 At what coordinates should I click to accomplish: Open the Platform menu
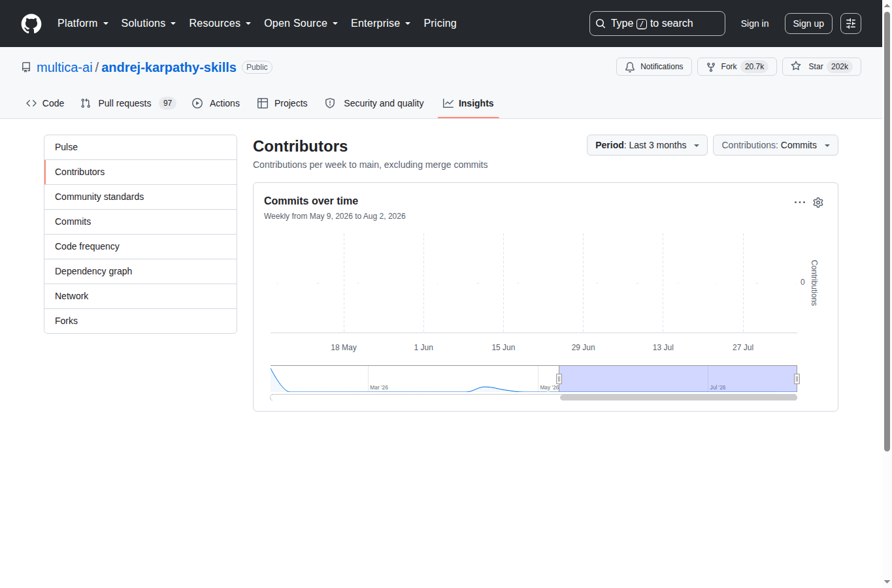[83, 24]
